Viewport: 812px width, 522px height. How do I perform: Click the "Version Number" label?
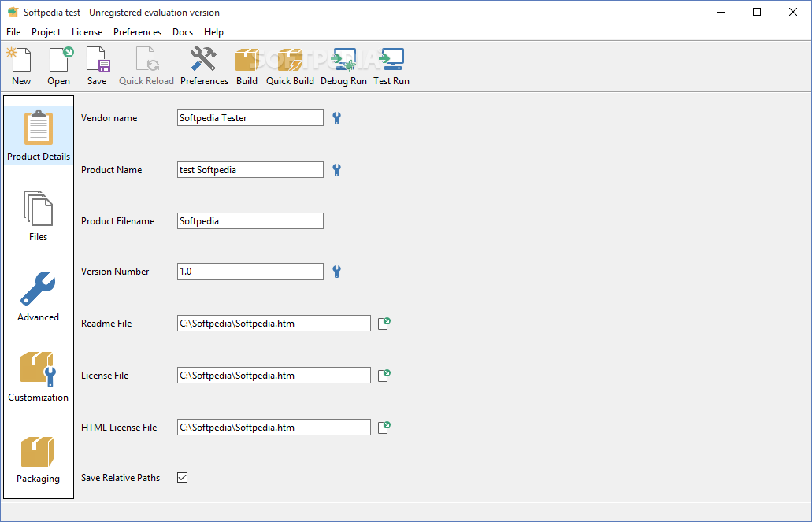115,272
